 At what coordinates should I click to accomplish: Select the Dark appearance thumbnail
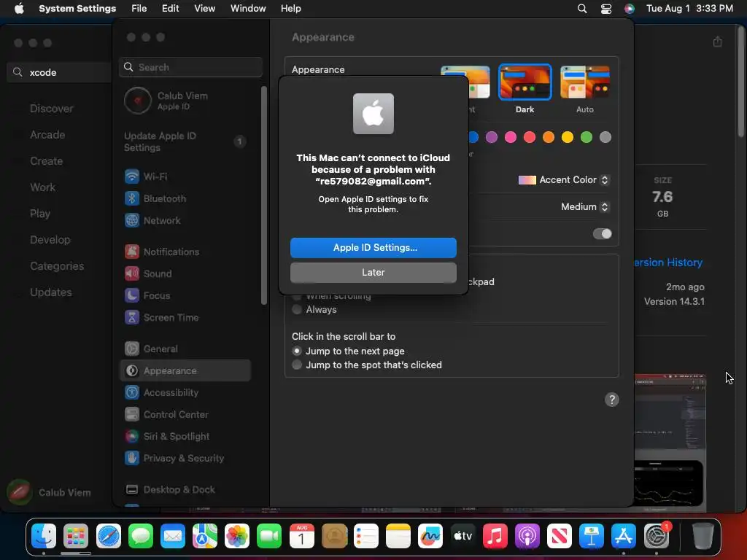[x=525, y=82]
